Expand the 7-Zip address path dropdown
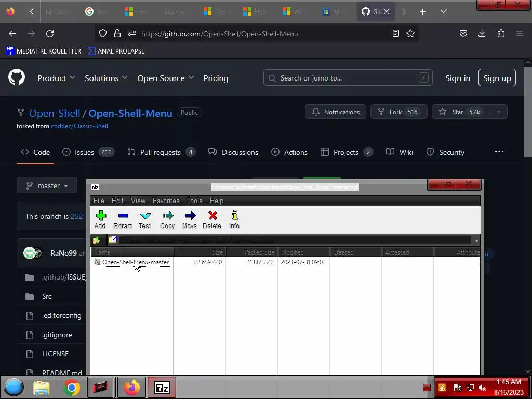Viewport: 532px width, 399px height. (476, 241)
